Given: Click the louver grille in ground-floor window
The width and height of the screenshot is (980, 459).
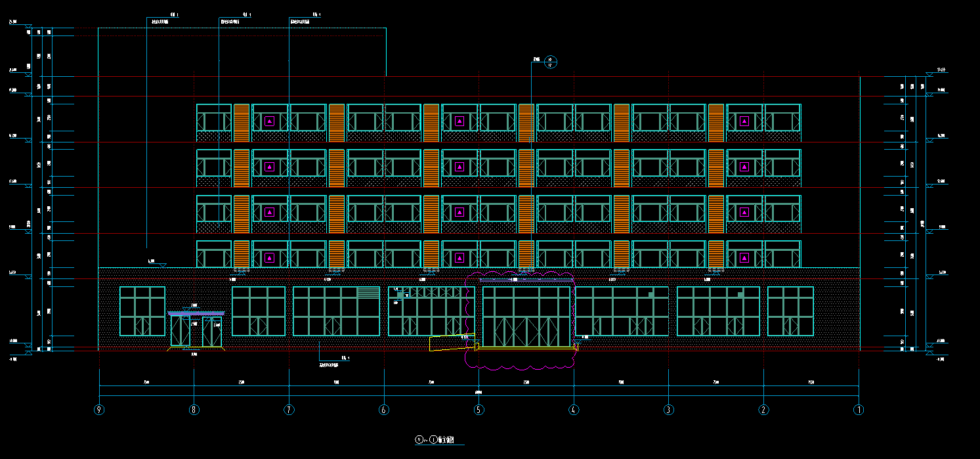Looking at the screenshot, I should (x=368, y=292).
